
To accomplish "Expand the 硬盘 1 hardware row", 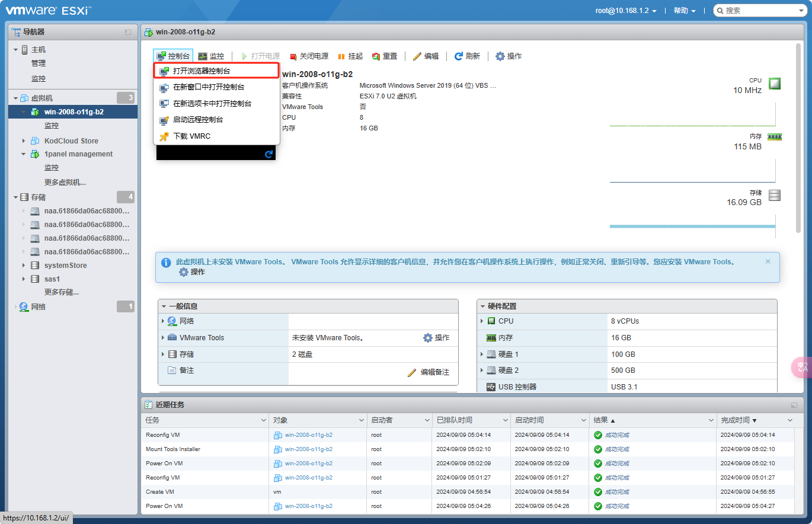I will 482,354.
